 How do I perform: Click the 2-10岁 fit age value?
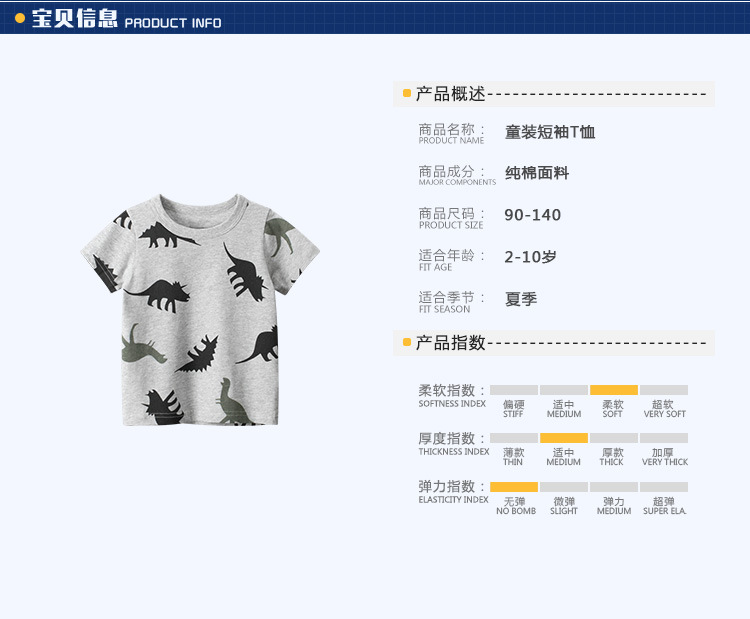point(530,257)
